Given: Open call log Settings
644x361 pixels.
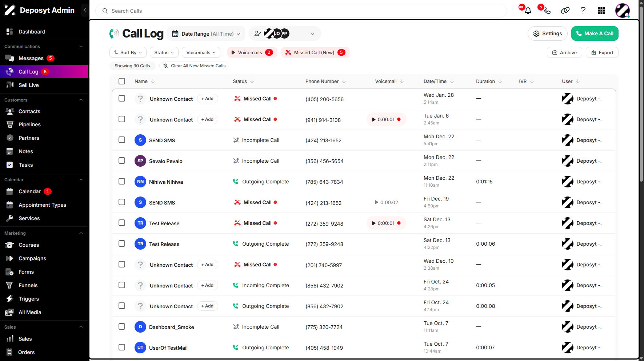Looking at the screenshot, I should click(548, 33).
